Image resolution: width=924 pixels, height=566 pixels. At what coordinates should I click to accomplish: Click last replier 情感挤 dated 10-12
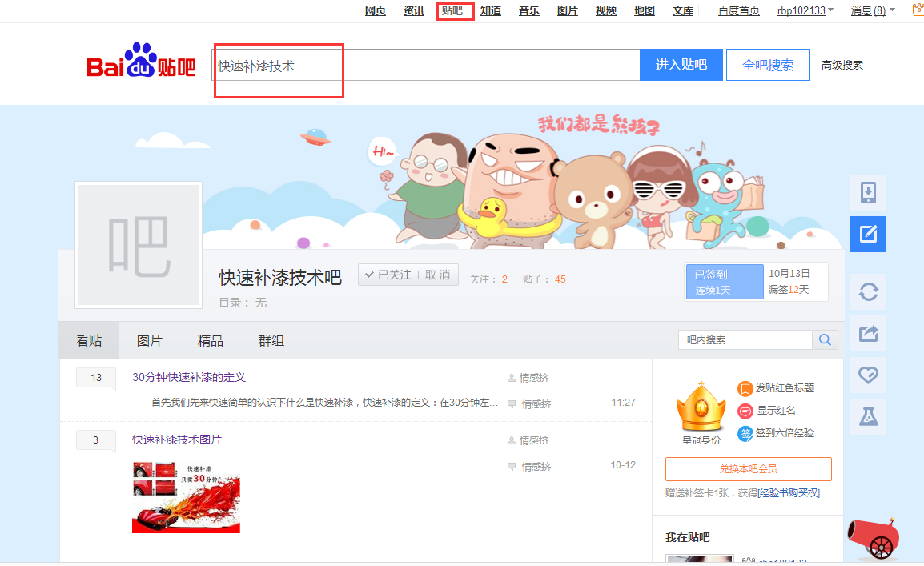(x=536, y=467)
